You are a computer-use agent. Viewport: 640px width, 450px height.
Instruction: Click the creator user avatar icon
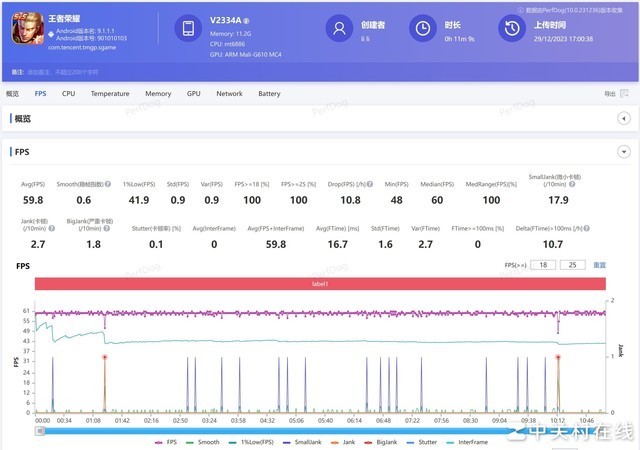click(342, 28)
